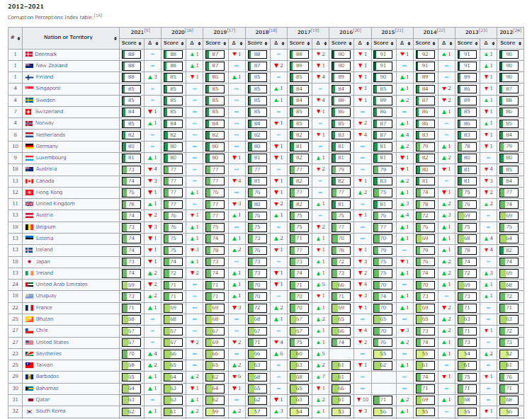Click the Qatar flag icon
The height and width of the screenshot is (419, 532).
pyautogui.click(x=29, y=400)
